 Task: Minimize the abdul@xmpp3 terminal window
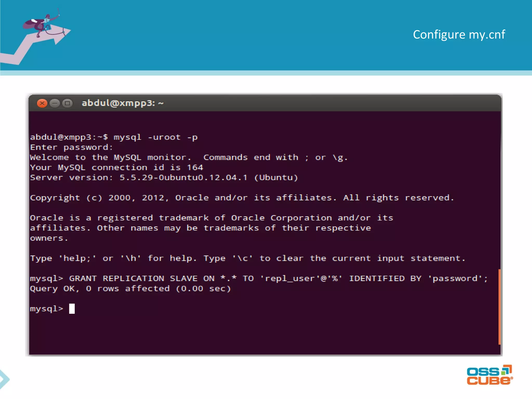(x=55, y=103)
